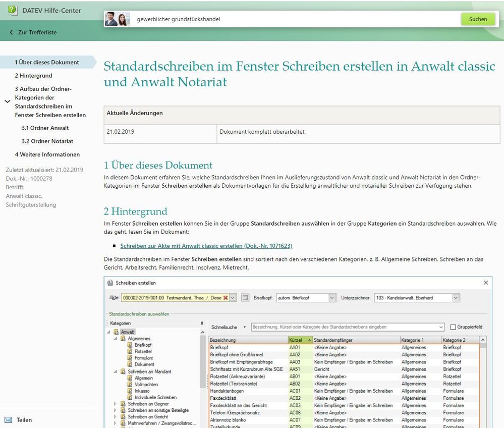
Task: Click the folder icon beside tree item Formulare
Action: [130, 358]
